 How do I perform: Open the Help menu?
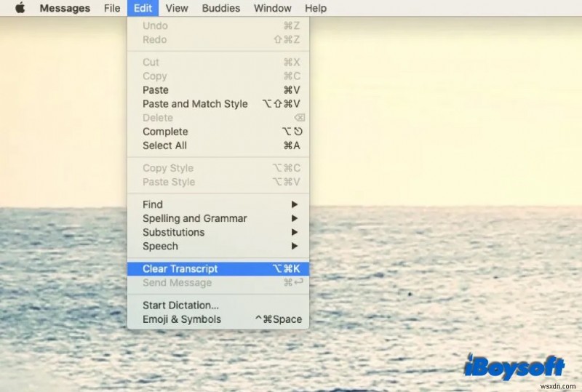[316, 8]
